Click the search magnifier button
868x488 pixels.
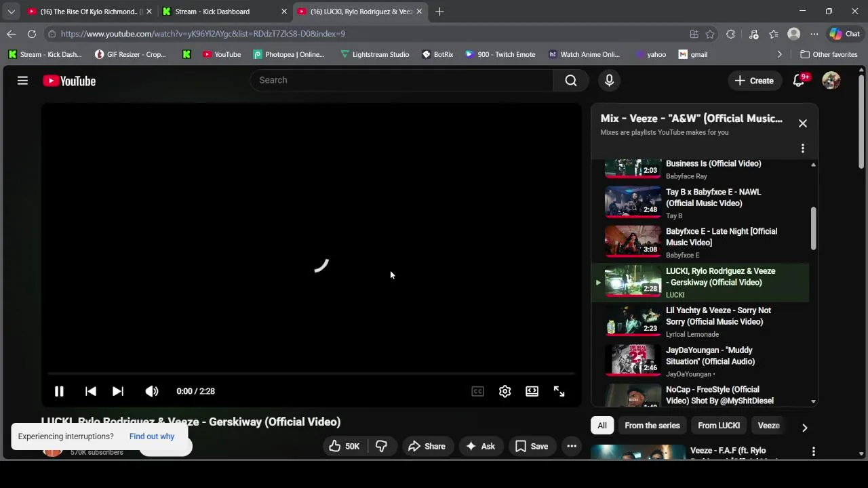pyautogui.click(x=571, y=80)
